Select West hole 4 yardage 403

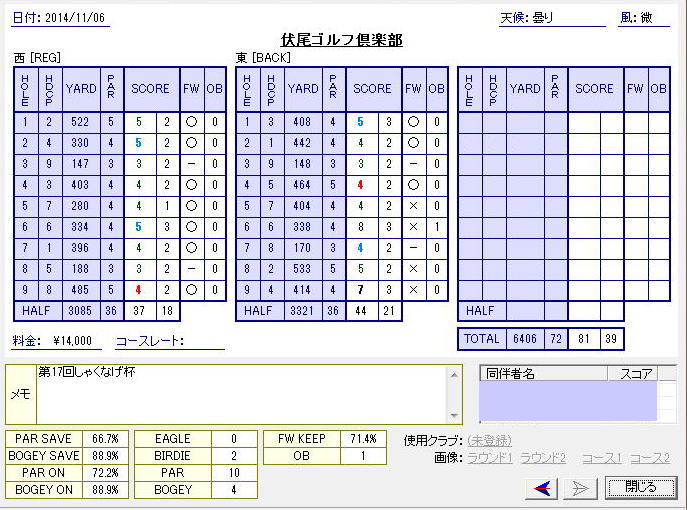80,185
